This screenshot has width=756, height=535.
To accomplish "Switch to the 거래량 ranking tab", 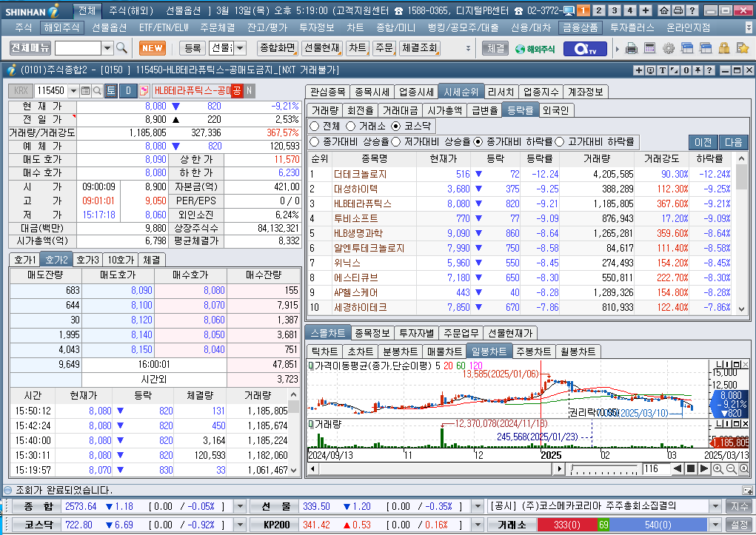I will click(325, 110).
